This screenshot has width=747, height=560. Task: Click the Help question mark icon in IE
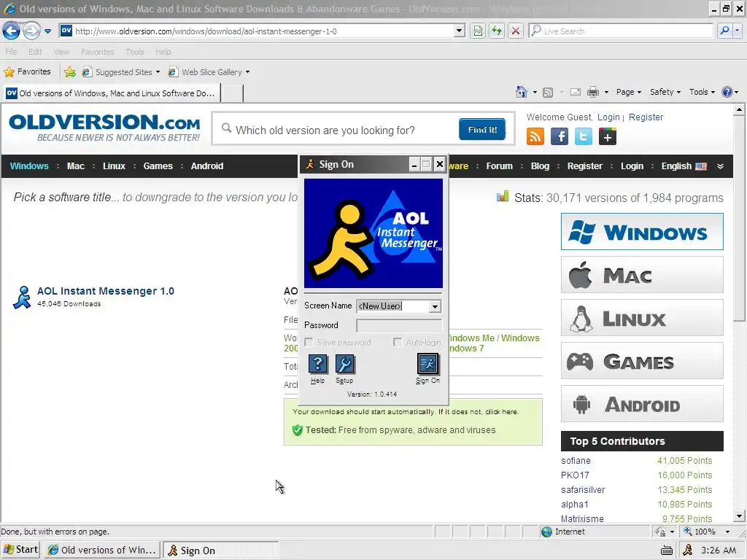[x=727, y=92]
